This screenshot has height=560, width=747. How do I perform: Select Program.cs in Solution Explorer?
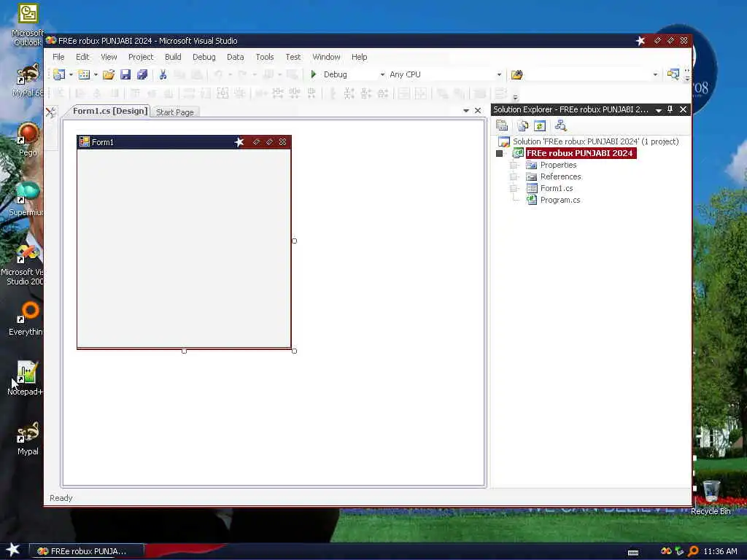[560, 200]
